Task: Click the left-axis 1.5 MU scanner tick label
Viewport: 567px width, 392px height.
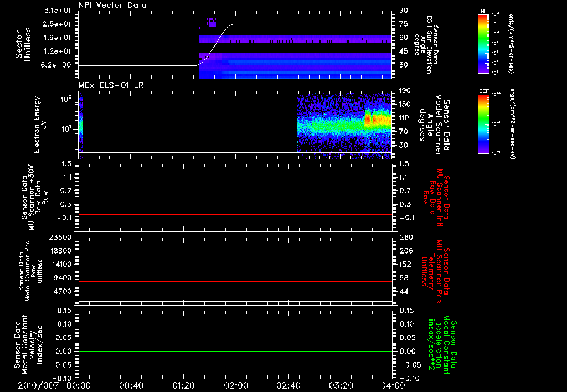Action: 66,164
